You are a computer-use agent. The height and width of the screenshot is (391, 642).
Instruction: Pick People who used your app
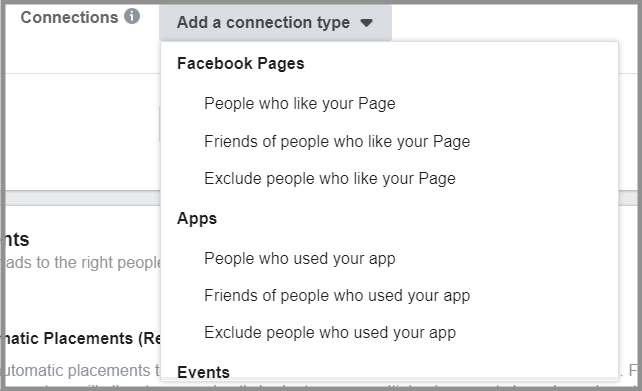300,259
